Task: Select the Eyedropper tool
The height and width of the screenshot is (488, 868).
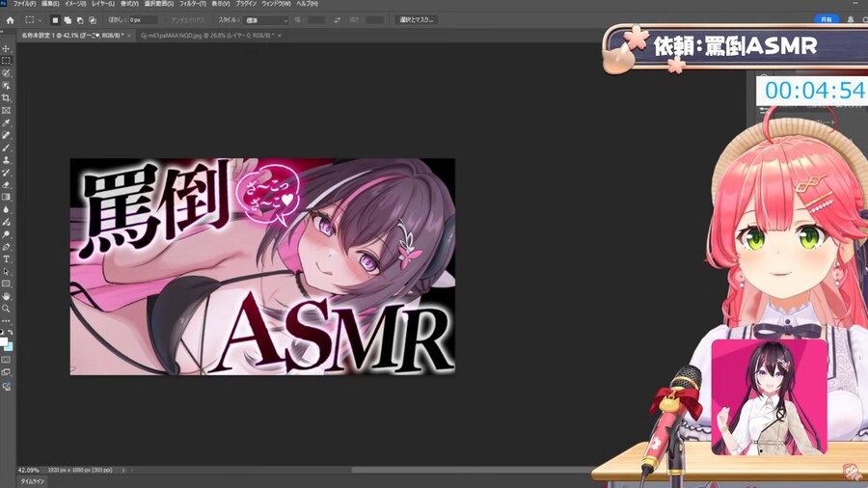Action: click(x=6, y=122)
